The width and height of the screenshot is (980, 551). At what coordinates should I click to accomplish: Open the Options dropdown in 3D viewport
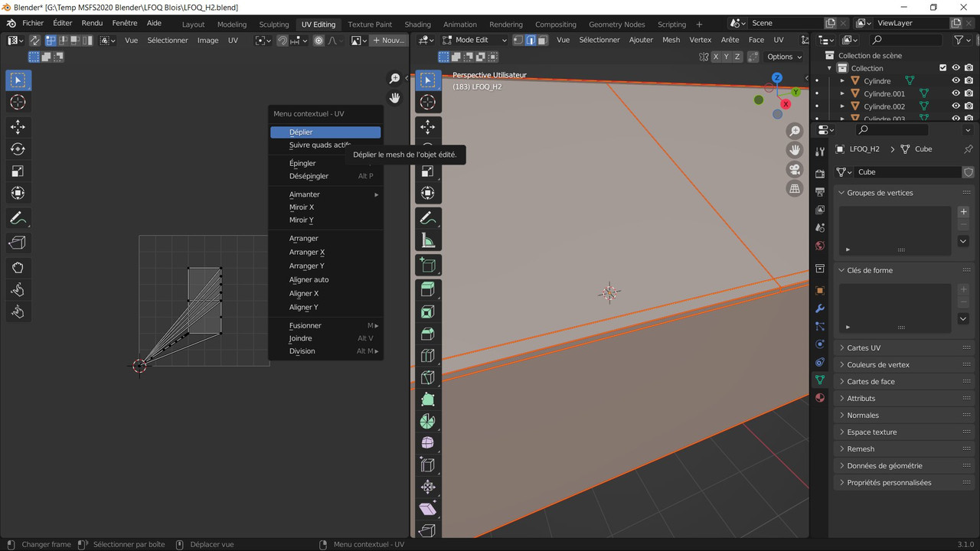coord(784,57)
